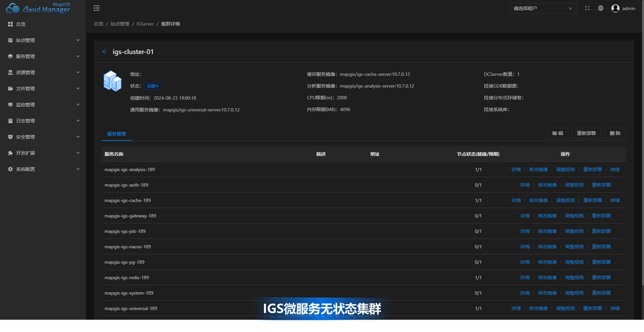Click the 编辑 button
Screen dimensions: 644x332
pyautogui.click(x=557, y=133)
